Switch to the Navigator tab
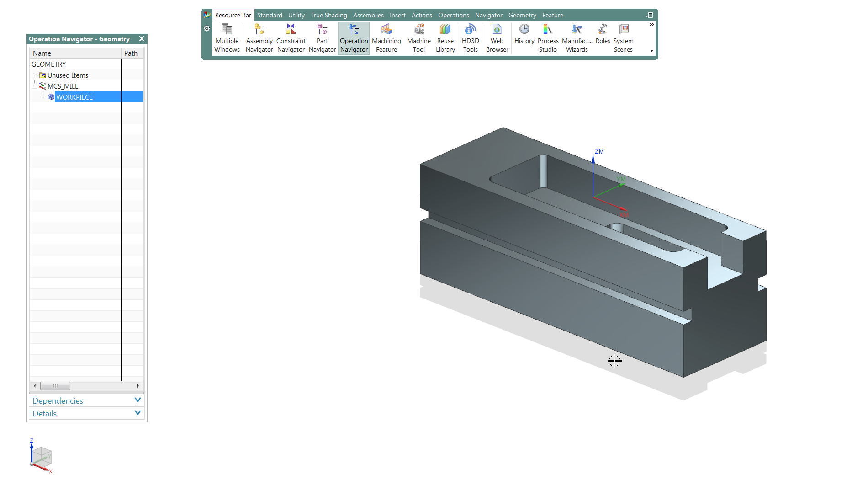The height and width of the screenshot is (480, 868). 489,15
